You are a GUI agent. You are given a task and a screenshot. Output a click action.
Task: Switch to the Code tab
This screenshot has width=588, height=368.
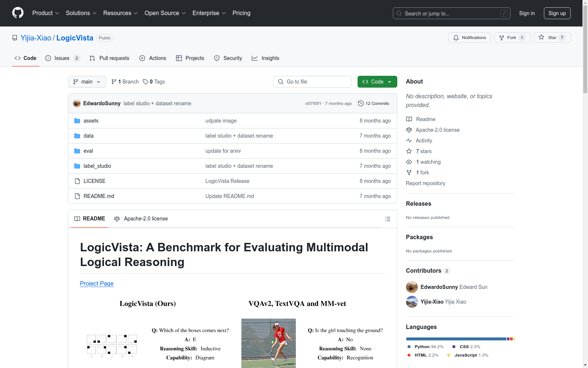[26, 58]
